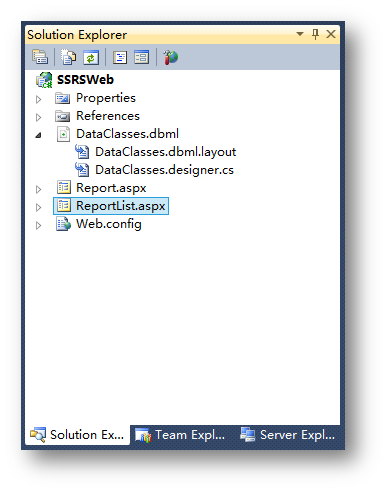
Task: Toggle the Auto Hide pin button
Action: coord(315,34)
